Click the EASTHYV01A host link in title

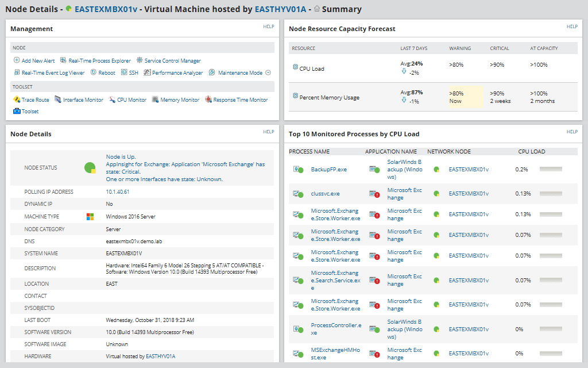click(x=280, y=9)
